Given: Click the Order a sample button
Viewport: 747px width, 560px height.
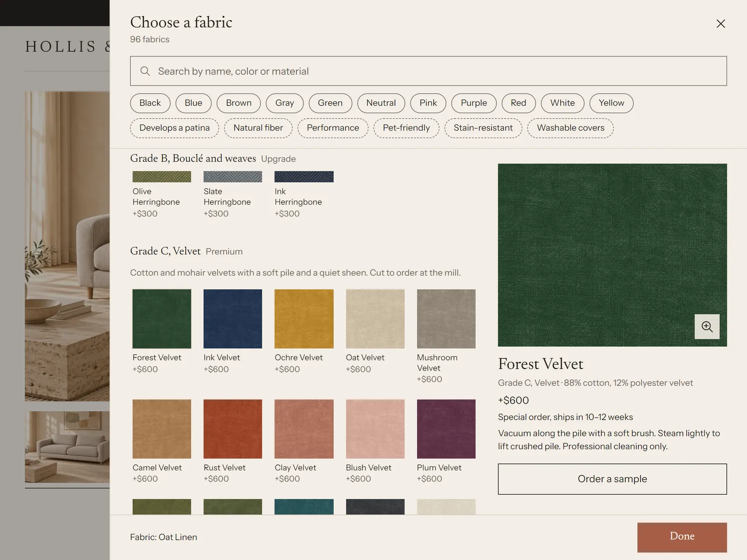Looking at the screenshot, I should (x=612, y=479).
